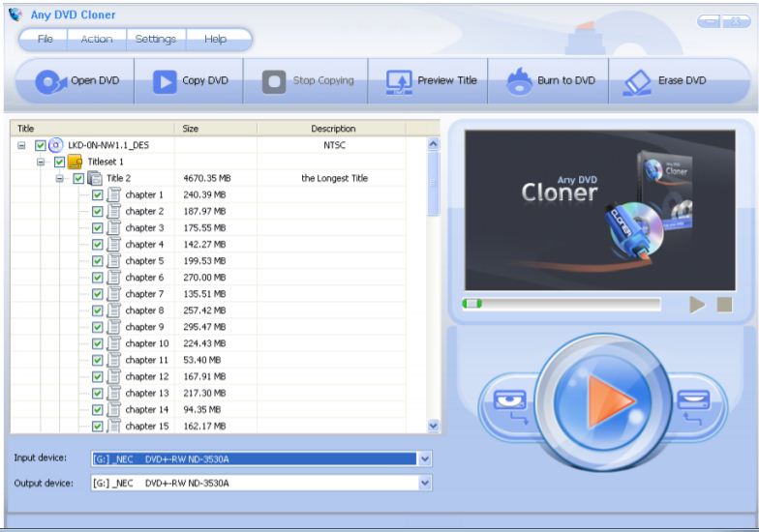This screenshot has height=532, width=759.
Task: Open the Help menu
Action: click(215, 39)
